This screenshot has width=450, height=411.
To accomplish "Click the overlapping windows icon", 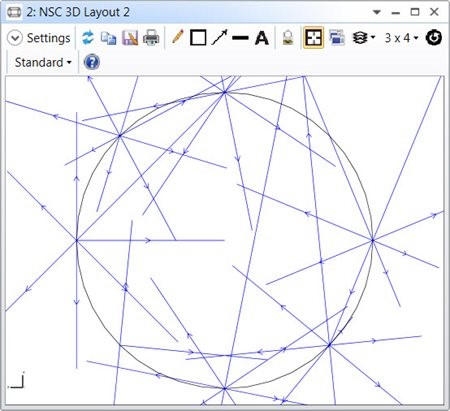I will point(337,38).
